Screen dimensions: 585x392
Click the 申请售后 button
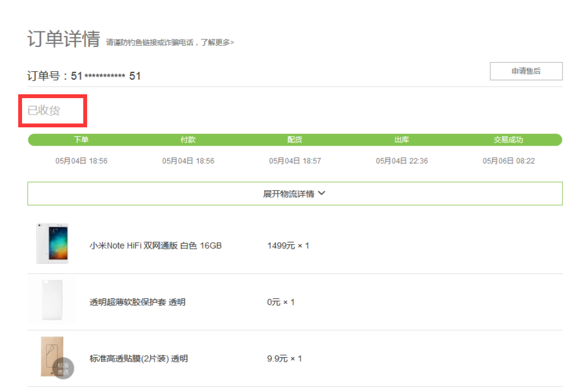coord(526,71)
